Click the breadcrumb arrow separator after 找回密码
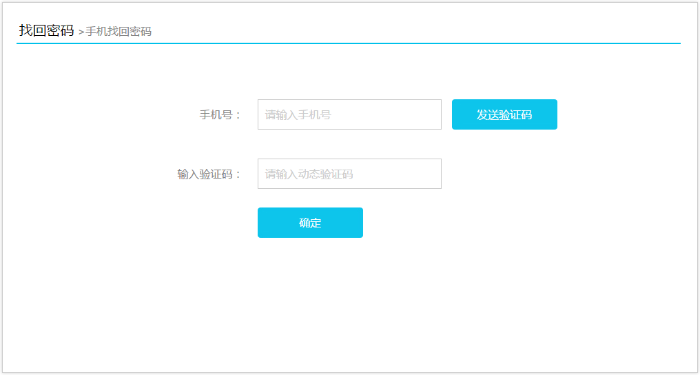The image size is (700, 376). point(81,32)
